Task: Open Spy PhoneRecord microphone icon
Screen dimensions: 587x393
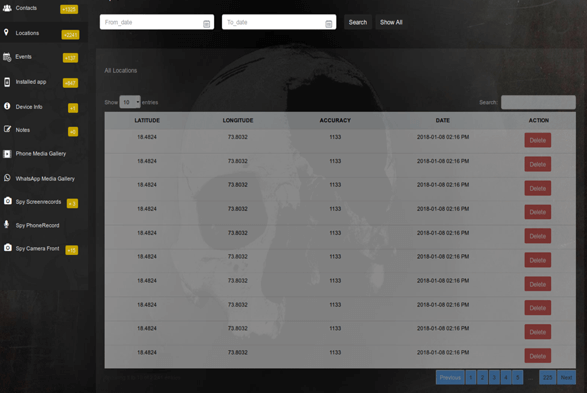Action: [x=6, y=225]
